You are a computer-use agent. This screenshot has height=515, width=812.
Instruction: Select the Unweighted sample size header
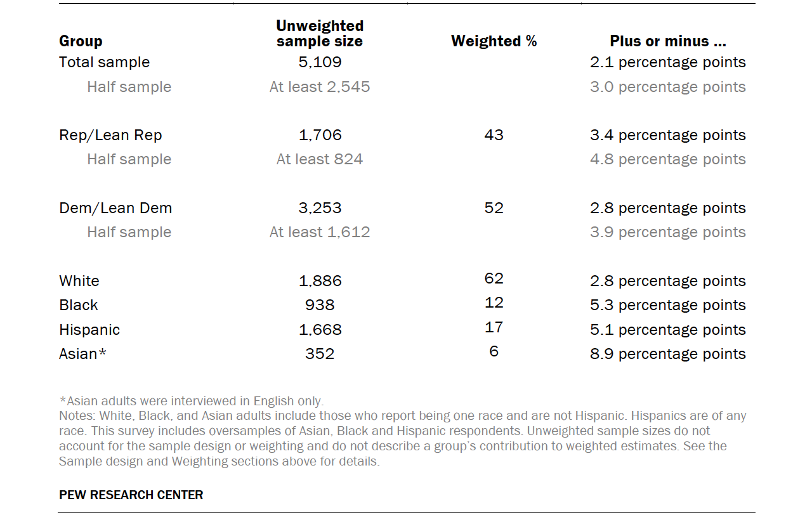pos(320,34)
